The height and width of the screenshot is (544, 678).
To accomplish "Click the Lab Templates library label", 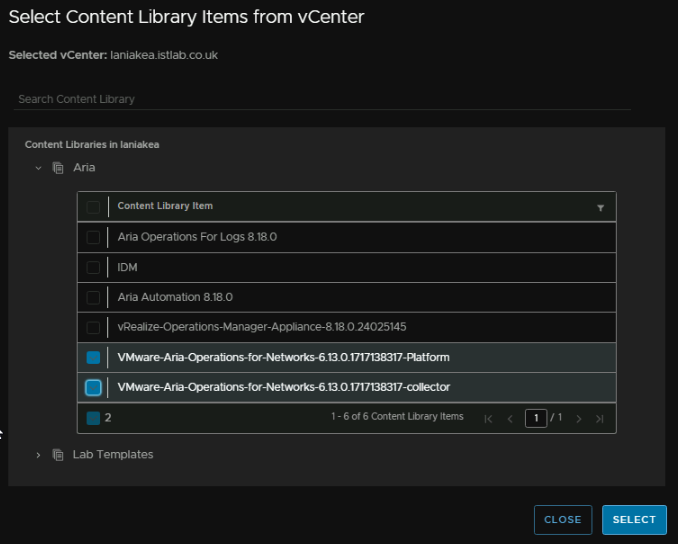I will pos(113,454).
